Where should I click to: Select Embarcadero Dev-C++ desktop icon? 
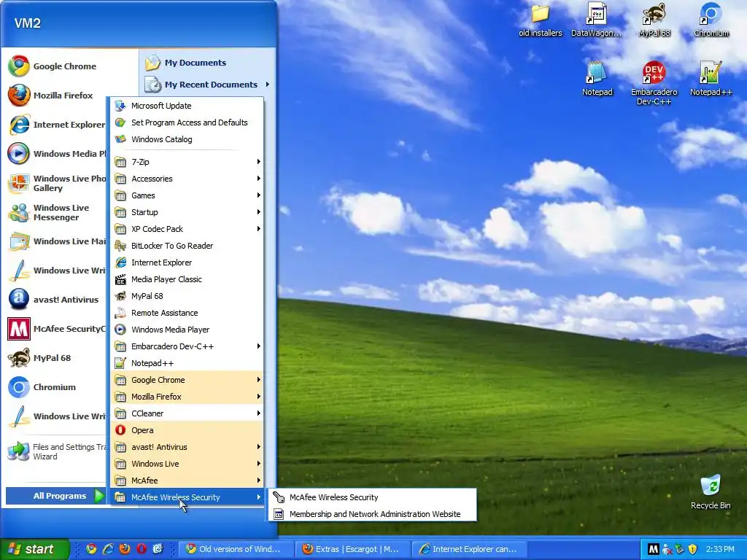pyautogui.click(x=654, y=83)
